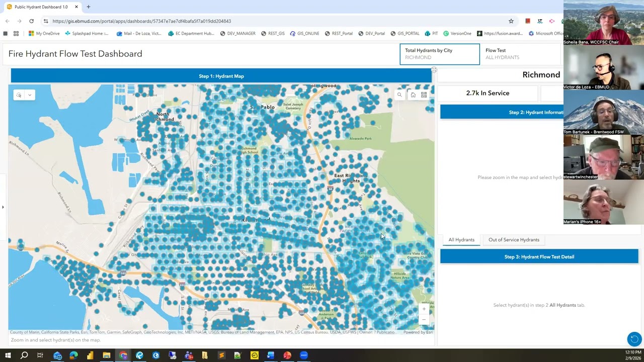Select the map selection tool icon
Image resolution: width=644 pixels, height=362 pixels.
point(19,95)
